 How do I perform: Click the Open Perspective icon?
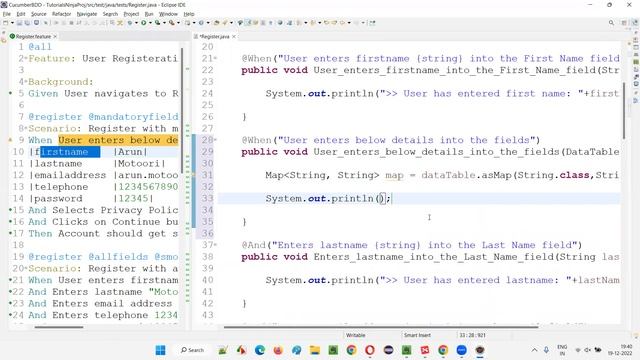pyautogui.click(x=624, y=23)
